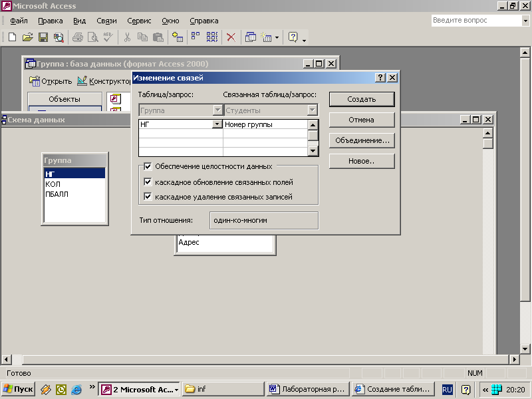Show direct relationships icon
532x399 pixels.
196,37
